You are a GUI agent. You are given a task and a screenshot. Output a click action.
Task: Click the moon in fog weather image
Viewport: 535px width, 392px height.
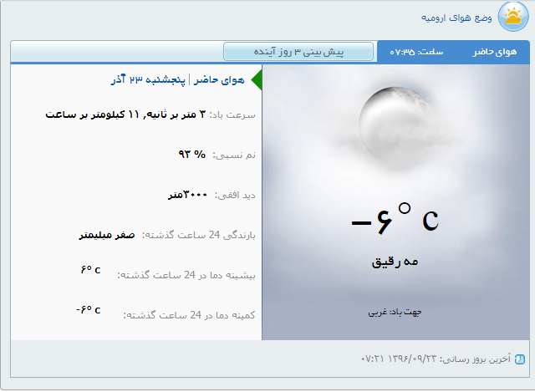point(395,125)
